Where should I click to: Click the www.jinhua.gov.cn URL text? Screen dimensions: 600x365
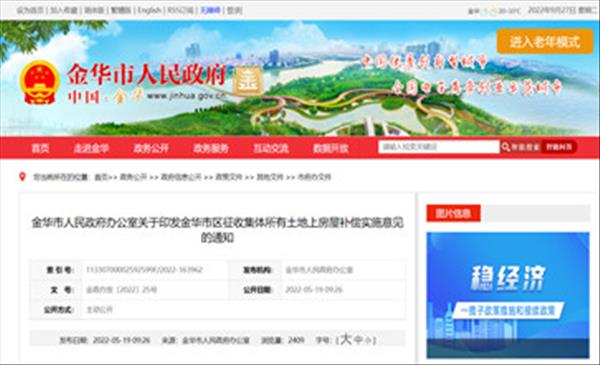[186, 96]
